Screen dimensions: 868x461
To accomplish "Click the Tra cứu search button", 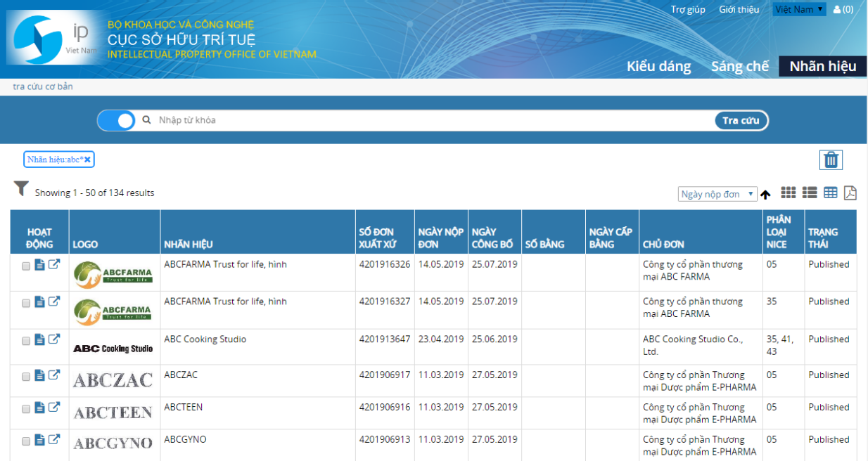I will point(741,120).
